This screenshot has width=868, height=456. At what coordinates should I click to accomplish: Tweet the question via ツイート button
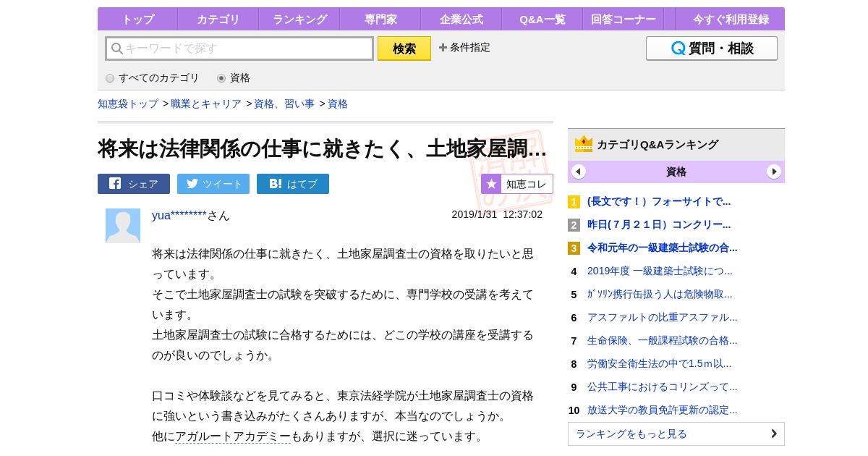[x=213, y=184]
